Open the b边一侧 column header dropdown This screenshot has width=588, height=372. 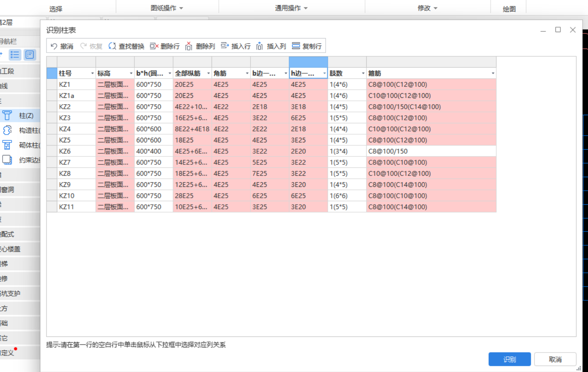pos(286,74)
